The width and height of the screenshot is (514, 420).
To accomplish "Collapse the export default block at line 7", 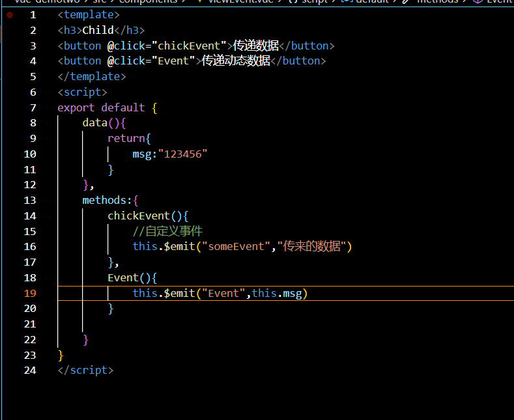I will [49, 108].
